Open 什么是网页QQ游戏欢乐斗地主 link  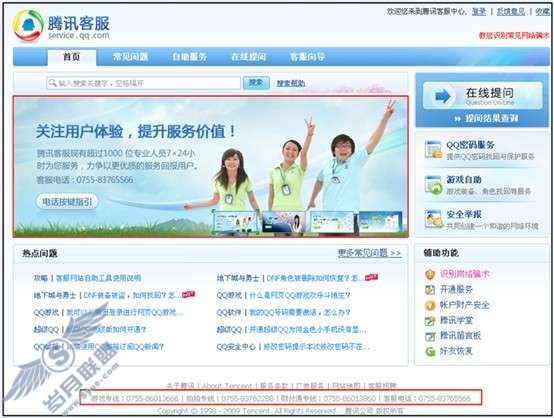[300, 295]
